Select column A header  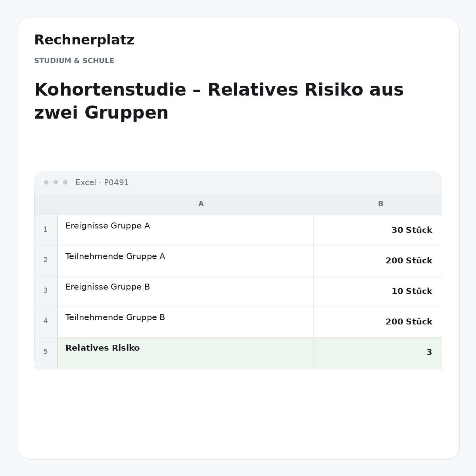(x=186, y=204)
